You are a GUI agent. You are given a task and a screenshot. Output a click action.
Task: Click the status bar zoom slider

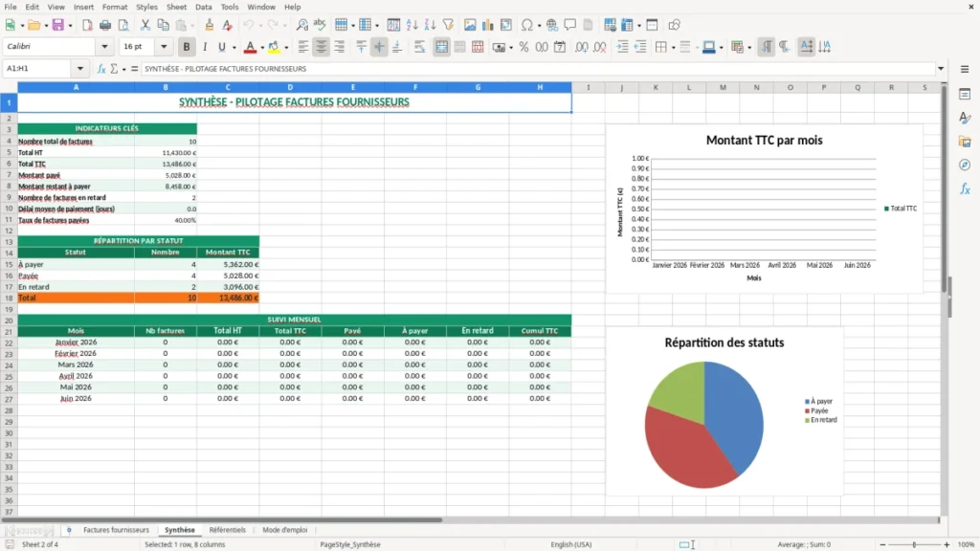914,544
